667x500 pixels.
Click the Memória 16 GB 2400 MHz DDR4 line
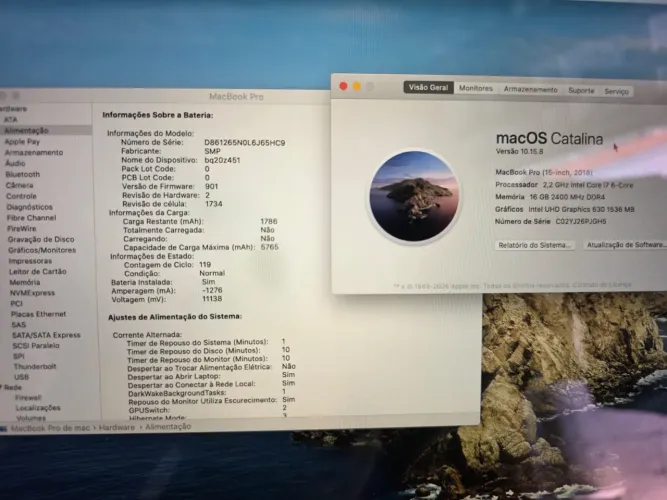550,197
